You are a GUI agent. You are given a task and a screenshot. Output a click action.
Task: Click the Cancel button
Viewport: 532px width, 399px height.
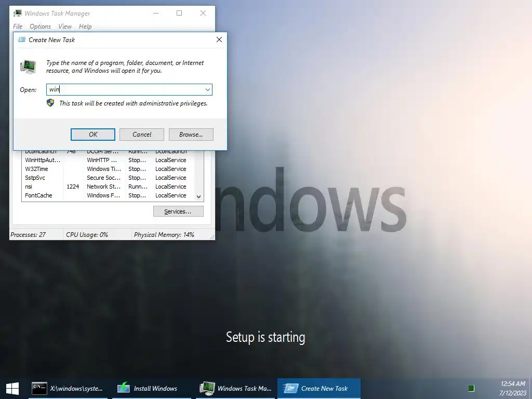pyautogui.click(x=142, y=135)
